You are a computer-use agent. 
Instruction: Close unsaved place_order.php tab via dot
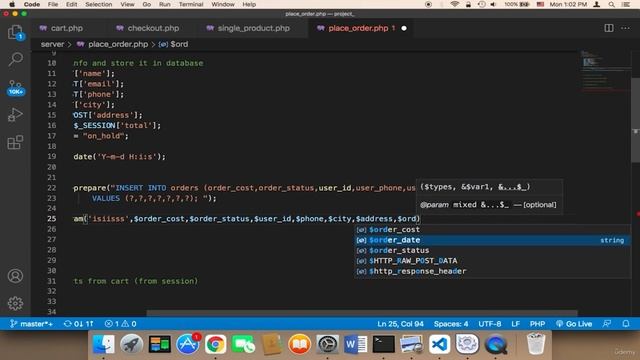tap(404, 28)
